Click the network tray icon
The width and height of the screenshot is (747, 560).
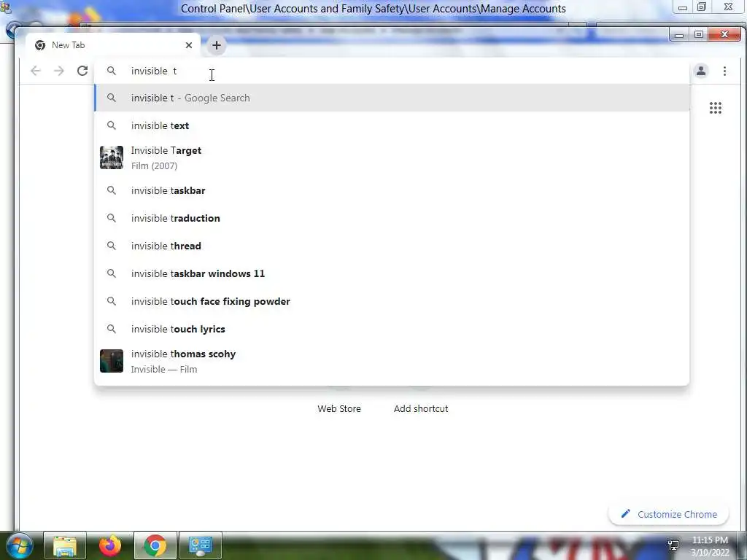tap(673, 545)
